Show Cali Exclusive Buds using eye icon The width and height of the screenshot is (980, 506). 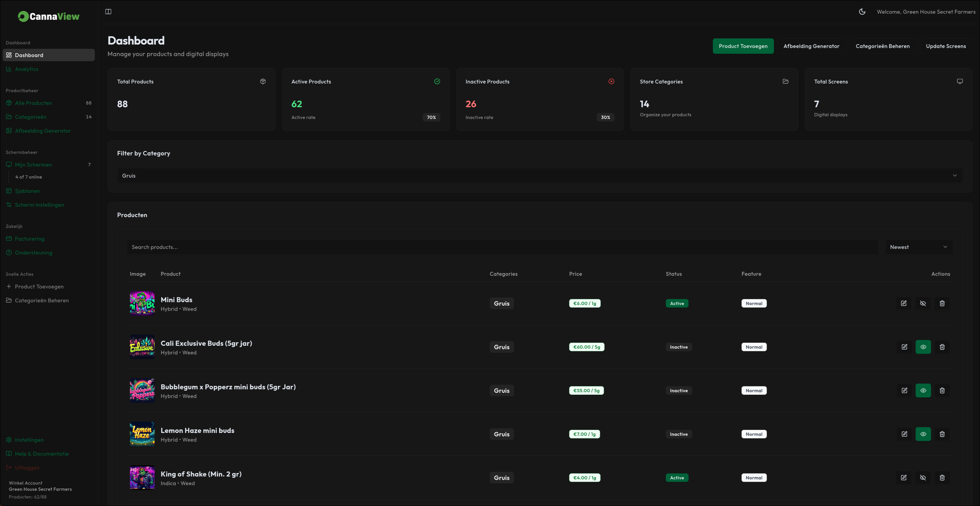coord(923,347)
